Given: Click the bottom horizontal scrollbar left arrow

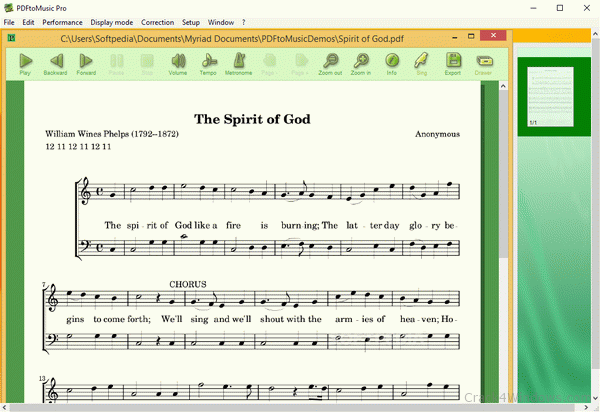Looking at the screenshot, I should 4,408.
